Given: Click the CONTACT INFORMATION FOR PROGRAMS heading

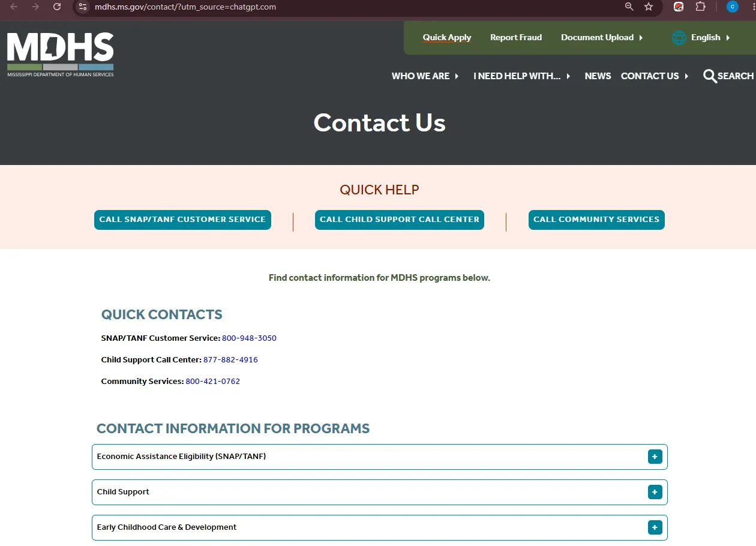Looking at the screenshot, I should coord(233,428).
